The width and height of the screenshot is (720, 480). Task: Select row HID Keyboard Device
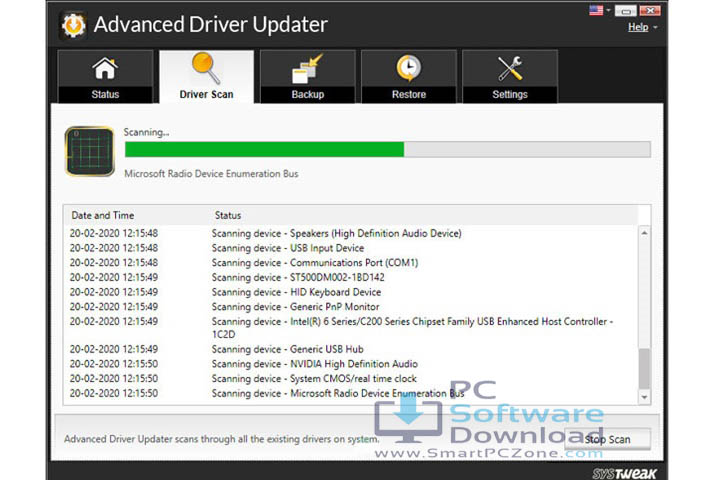[x=351, y=292]
